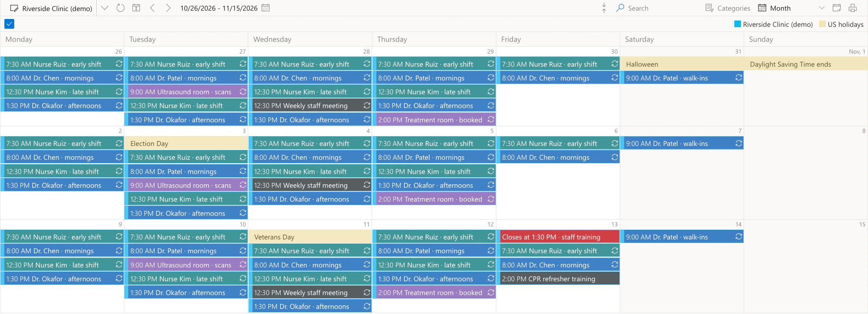Click the print icon
868x314 pixels.
pyautogui.click(x=853, y=8)
